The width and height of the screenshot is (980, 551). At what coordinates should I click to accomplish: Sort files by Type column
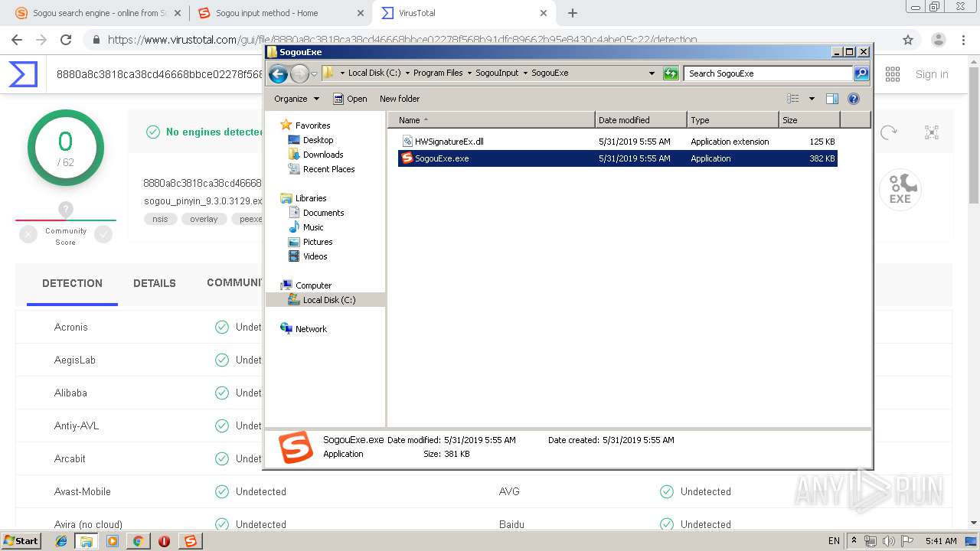[x=733, y=120]
